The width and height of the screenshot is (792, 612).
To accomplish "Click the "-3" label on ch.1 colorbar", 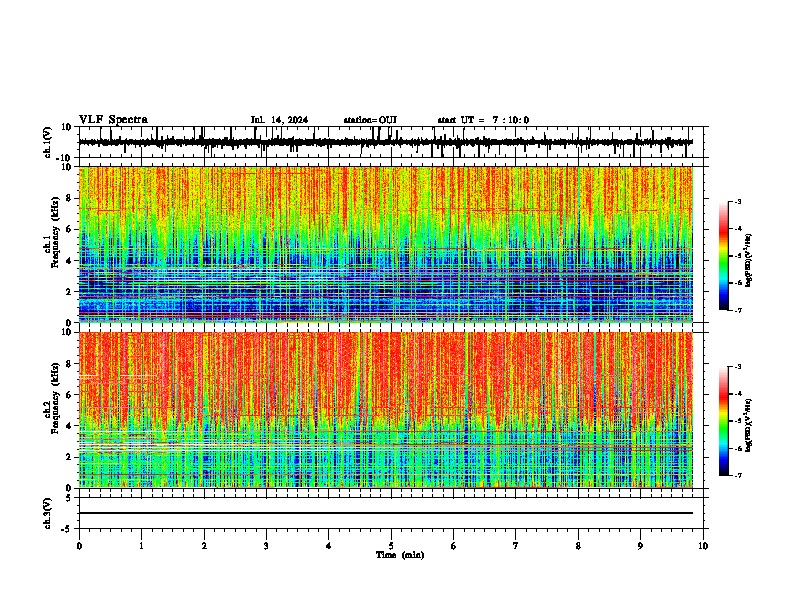I will 738,202.
